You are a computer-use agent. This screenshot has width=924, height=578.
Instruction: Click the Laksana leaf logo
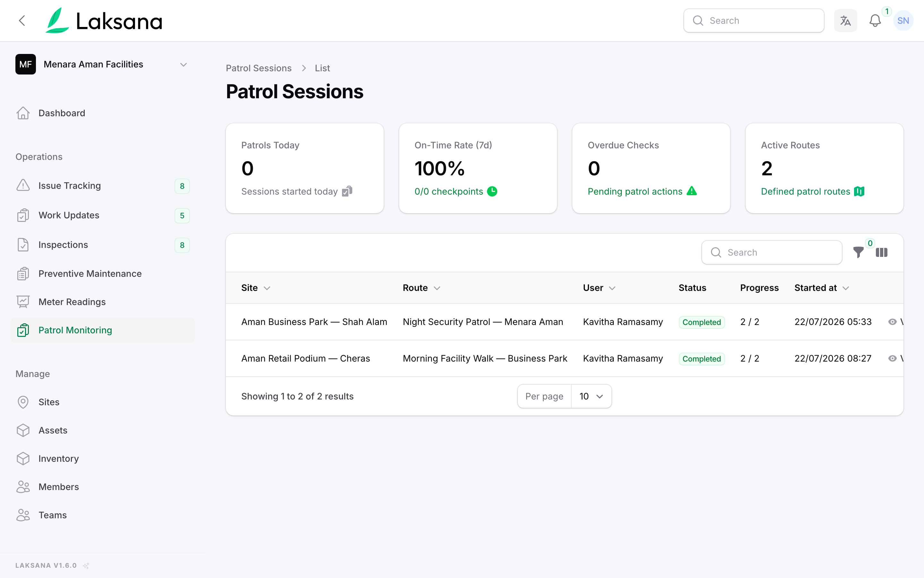pyautogui.click(x=57, y=20)
